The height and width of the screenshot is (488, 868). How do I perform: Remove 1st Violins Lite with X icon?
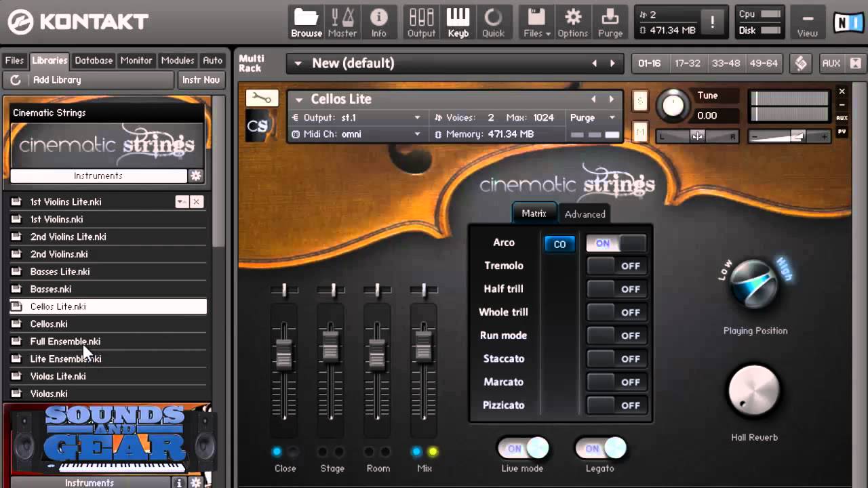pos(196,202)
